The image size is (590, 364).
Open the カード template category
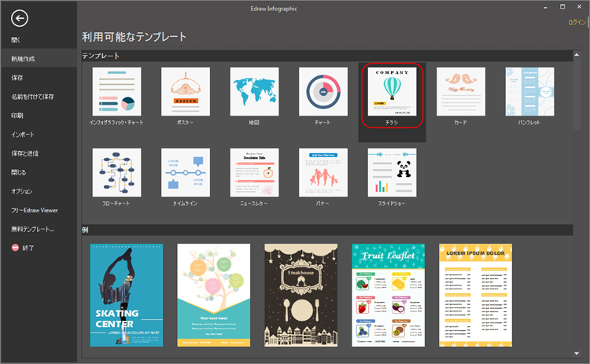(460, 91)
